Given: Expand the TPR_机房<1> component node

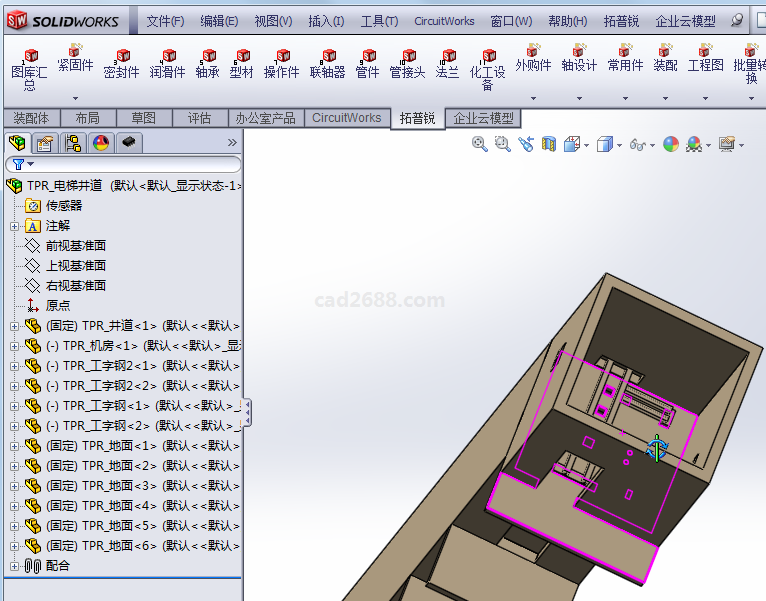Looking at the screenshot, I should coord(14,346).
